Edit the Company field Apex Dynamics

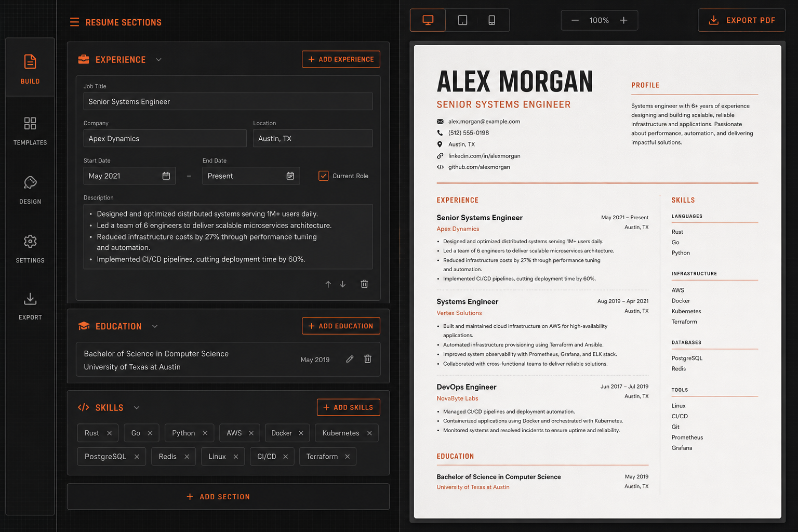tap(165, 138)
